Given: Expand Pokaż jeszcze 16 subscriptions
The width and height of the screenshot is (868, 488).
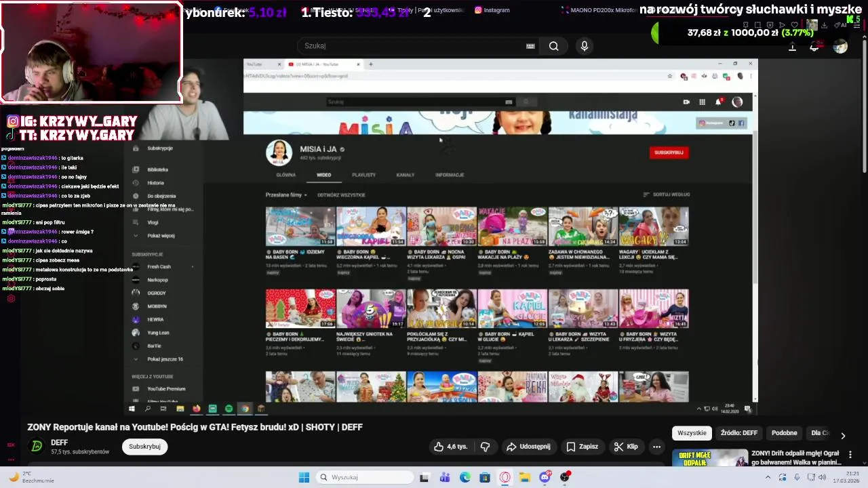Looking at the screenshot, I should click(163, 359).
